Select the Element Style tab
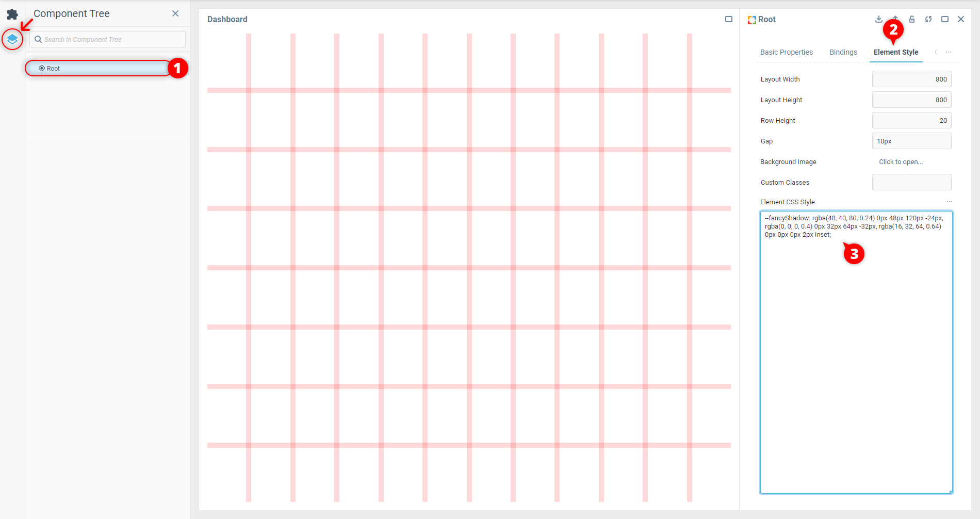Image resolution: width=980 pixels, height=519 pixels. click(x=896, y=52)
